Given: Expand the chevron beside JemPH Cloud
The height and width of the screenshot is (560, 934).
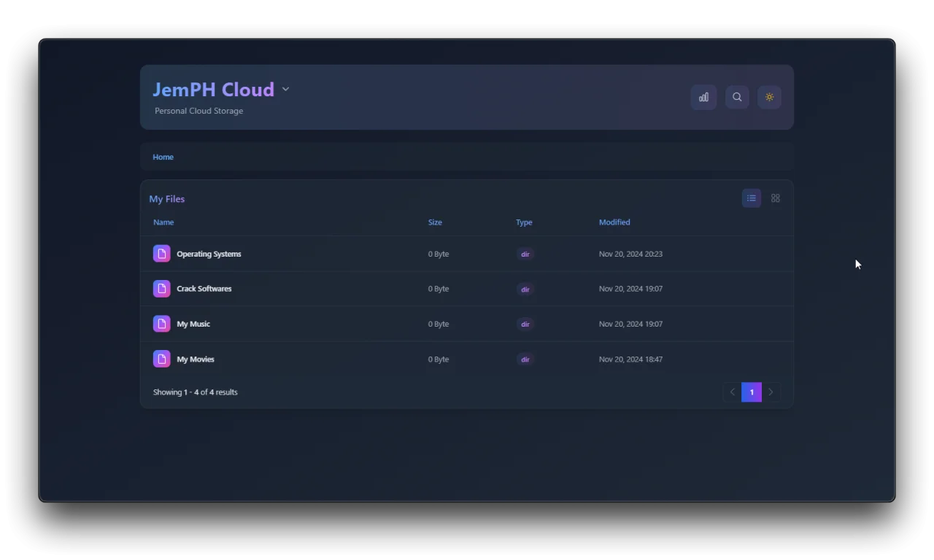Looking at the screenshot, I should (285, 89).
